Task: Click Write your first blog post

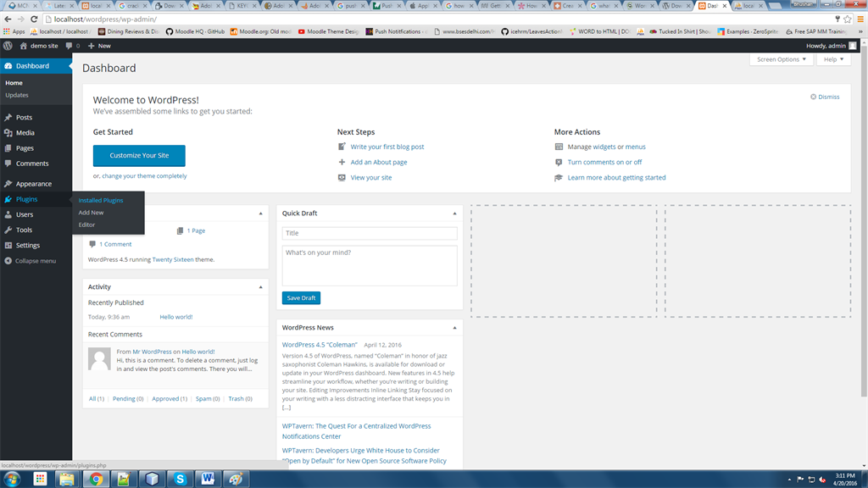Action: (x=387, y=147)
